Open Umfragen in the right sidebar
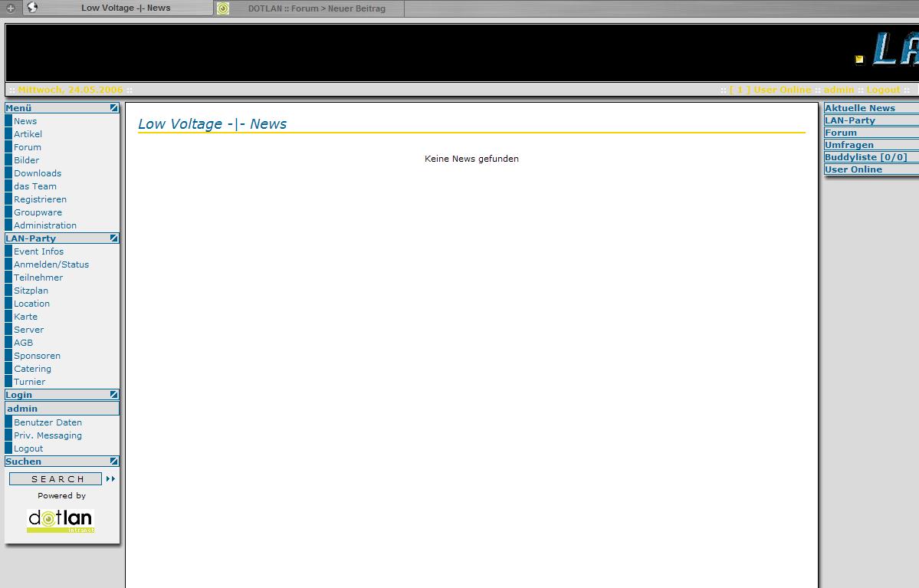 pyautogui.click(x=848, y=145)
